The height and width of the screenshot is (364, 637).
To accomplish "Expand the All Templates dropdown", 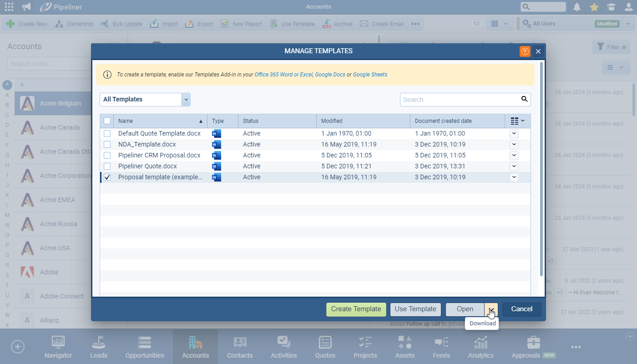I will click(186, 99).
